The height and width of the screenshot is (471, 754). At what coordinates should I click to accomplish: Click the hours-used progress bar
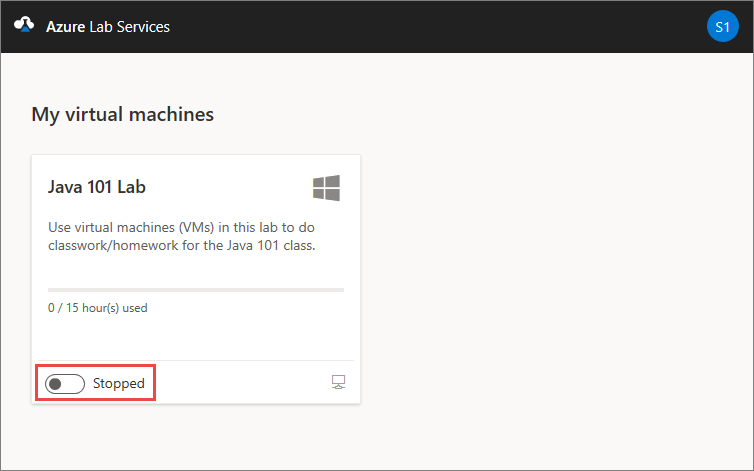click(195, 289)
